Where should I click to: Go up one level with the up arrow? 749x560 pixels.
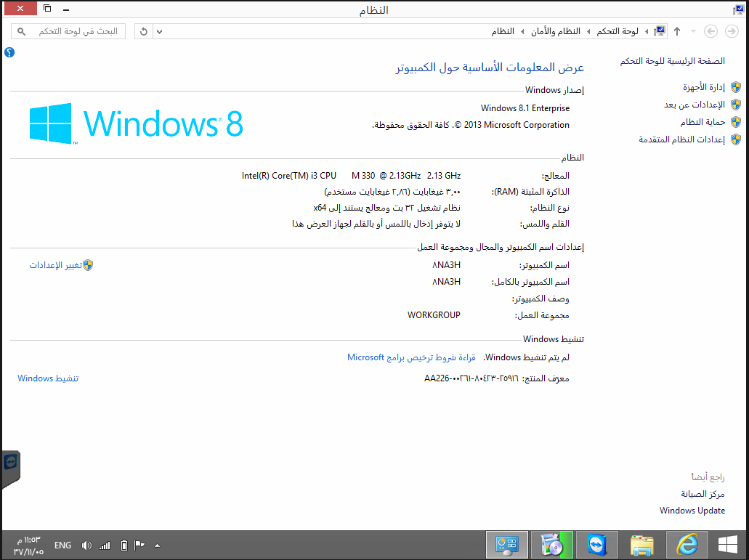[x=677, y=31]
